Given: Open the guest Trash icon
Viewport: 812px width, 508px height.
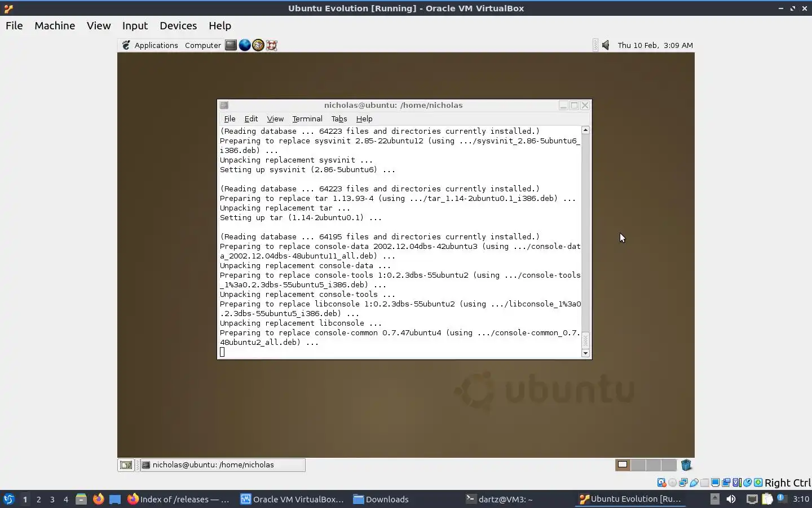Looking at the screenshot, I should coord(686,465).
